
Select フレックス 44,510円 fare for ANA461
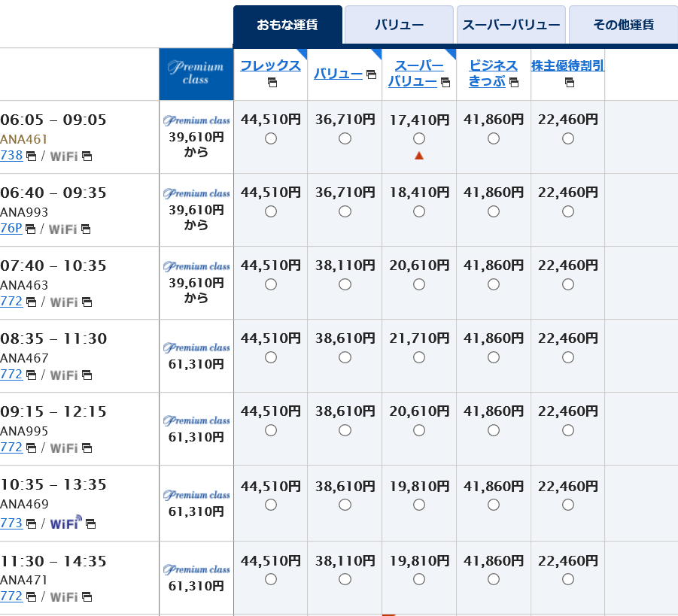271,138
